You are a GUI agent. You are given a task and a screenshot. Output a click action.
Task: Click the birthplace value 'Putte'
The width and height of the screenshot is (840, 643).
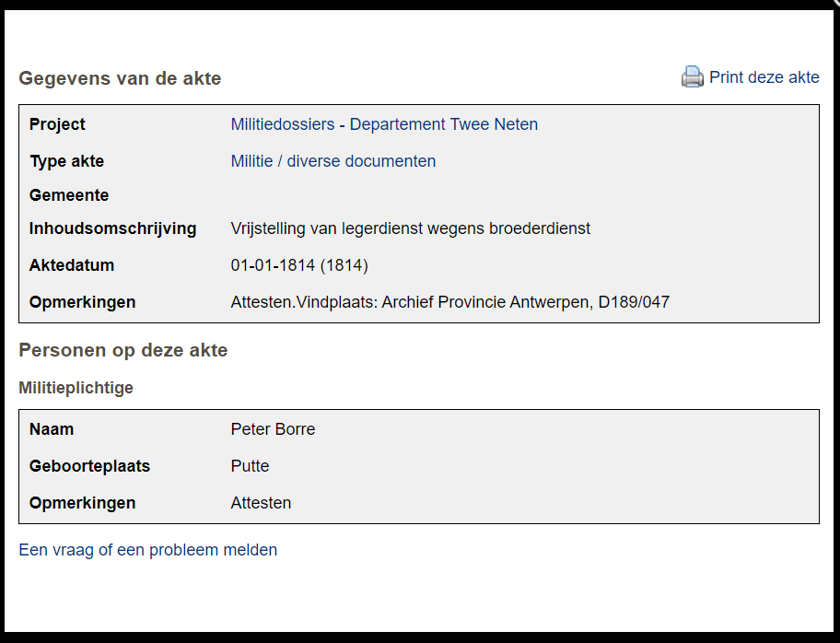[x=250, y=466]
